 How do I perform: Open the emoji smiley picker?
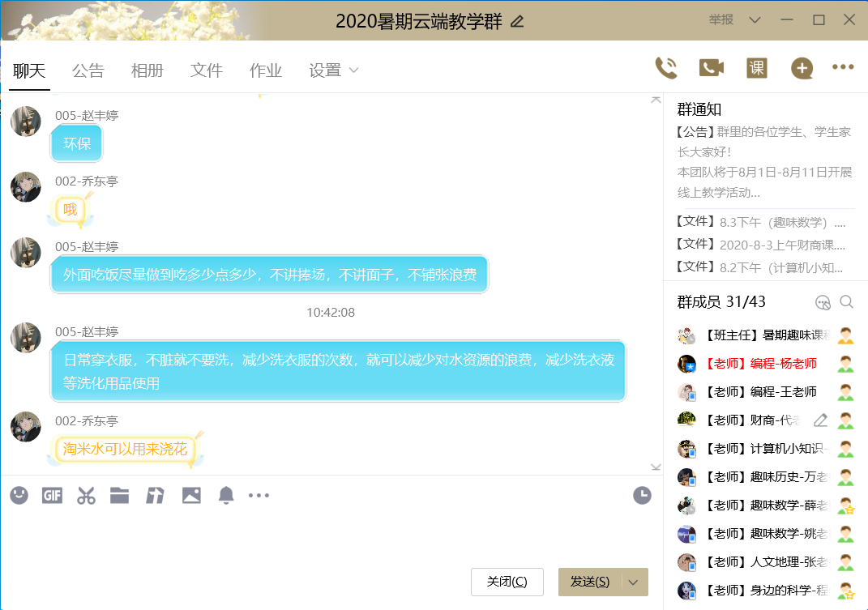point(19,495)
